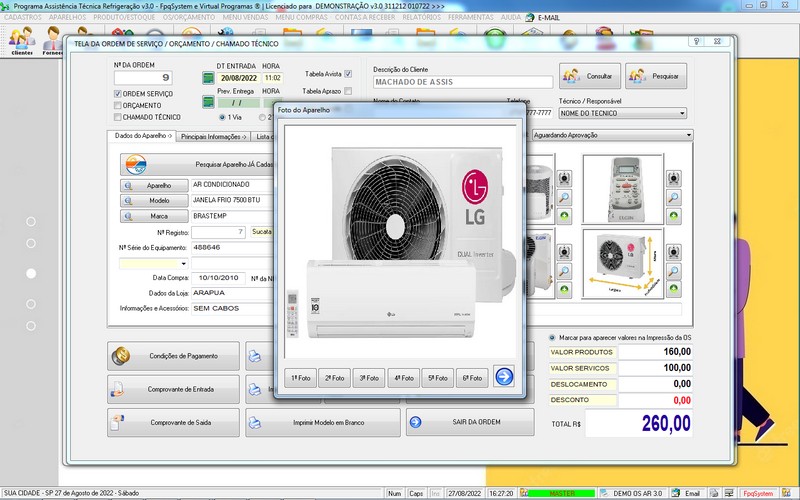Click the LG outdoor unit dimensions thumbnail
This screenshot has height=500, width=800.
pos(623,263)
